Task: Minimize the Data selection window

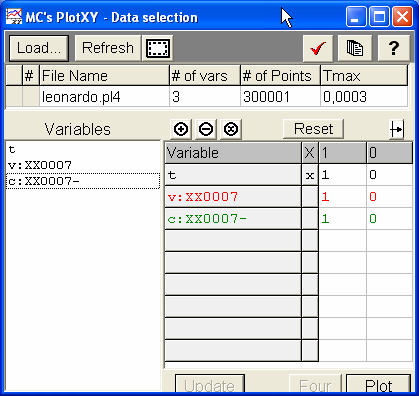Action: pyautogui.click(x=355, y=16)
